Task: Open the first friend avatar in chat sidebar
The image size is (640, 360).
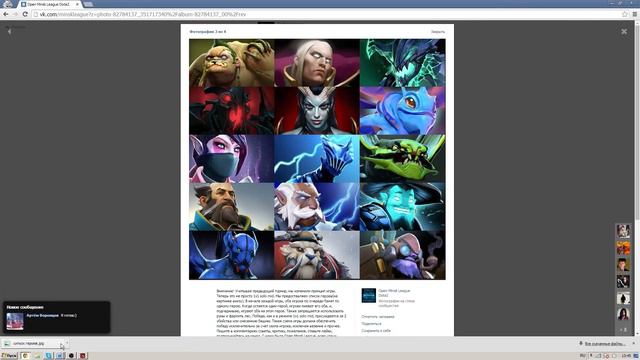Action: (623, 231)
